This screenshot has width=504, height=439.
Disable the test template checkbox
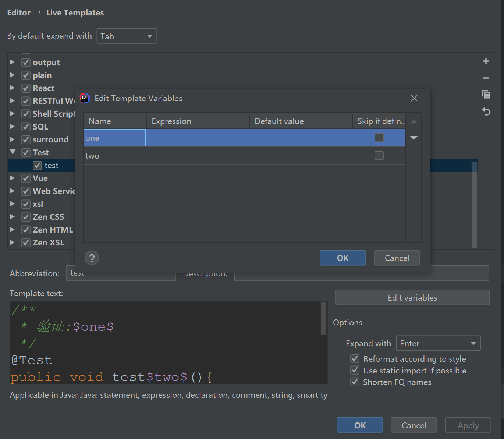pos(38,165)
